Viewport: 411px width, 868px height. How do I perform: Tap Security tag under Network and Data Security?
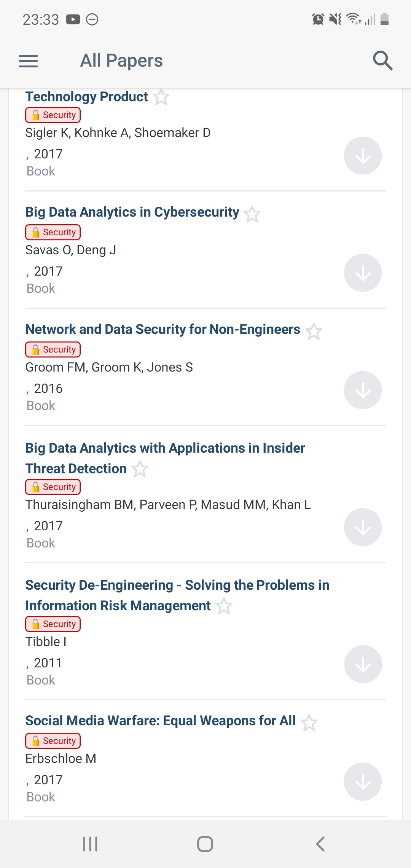53,349
